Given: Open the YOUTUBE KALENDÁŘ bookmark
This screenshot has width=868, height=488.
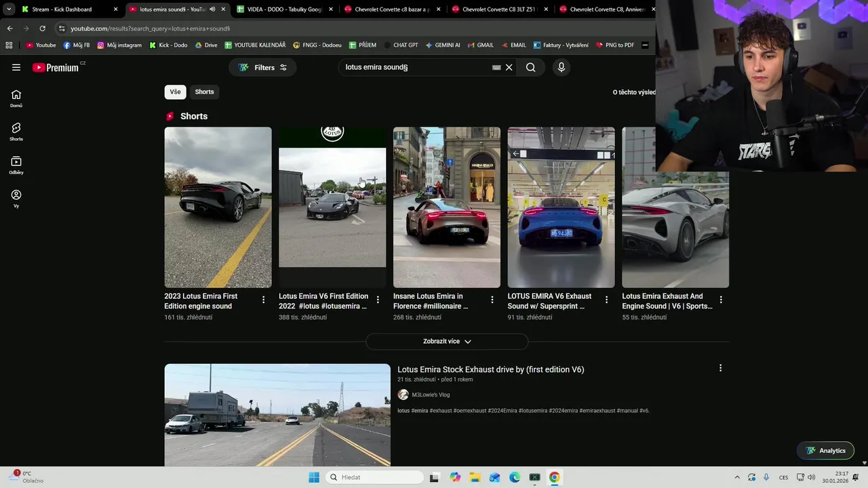Looking at the screenshot, I should click(255, 45).
